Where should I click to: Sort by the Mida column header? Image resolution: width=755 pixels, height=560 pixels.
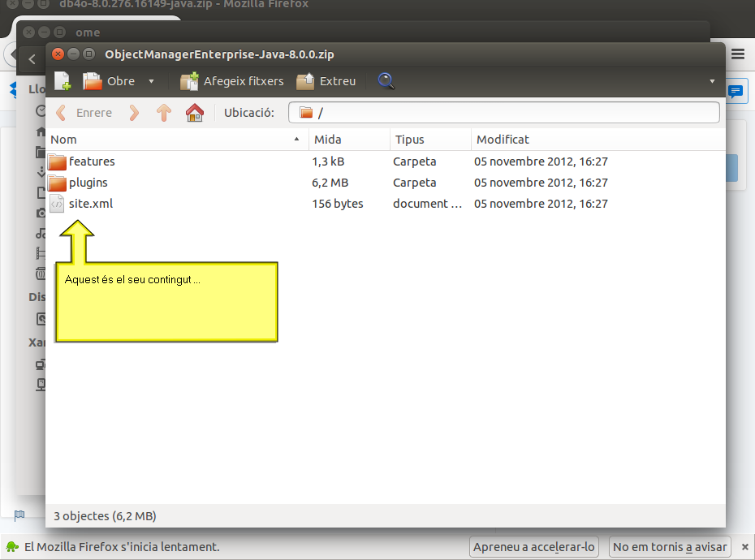tap(349, 140)
